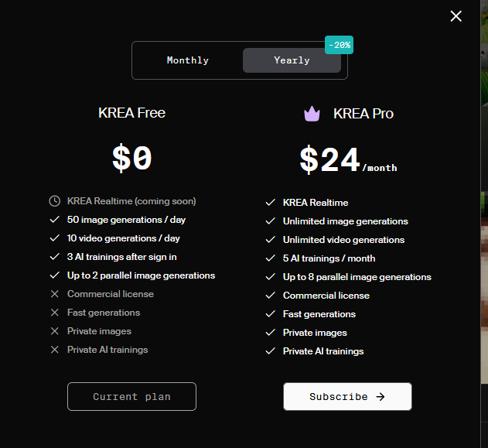The height and width of the screenshot is (448, 488).
Task: Click the checkmark next to 5 AI trainings / month
Action: point(271,258)
